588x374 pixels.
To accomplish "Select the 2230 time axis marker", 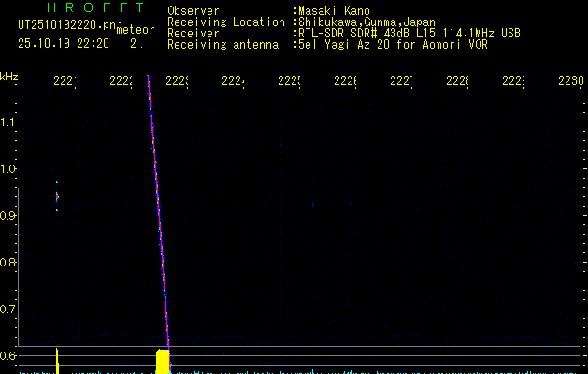I will point(570,82).
